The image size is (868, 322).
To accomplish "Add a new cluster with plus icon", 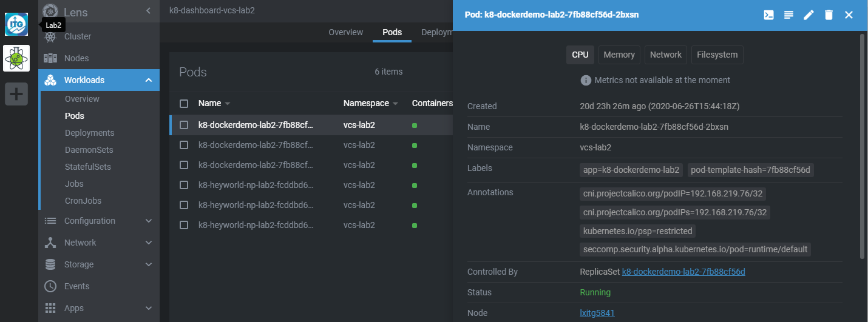I will (x=16, y=94).
